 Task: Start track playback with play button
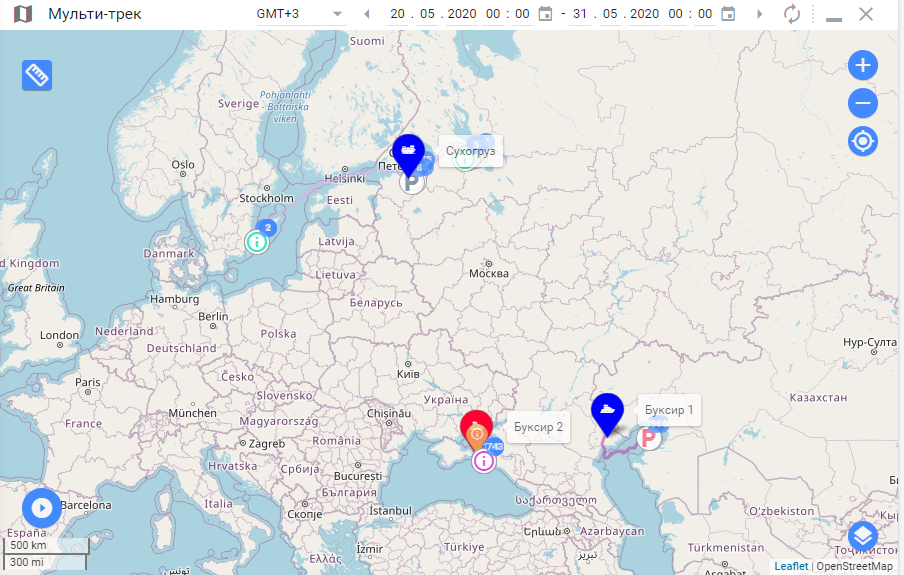(x=41, y=508)
